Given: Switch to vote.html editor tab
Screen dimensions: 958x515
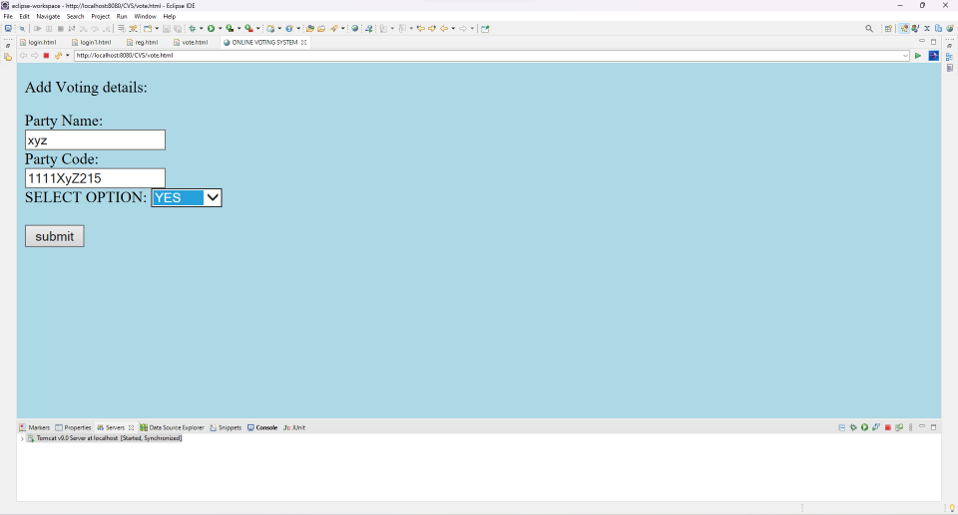Looking at the screenshot, I should pyautogui.click(x=191, y=42).
